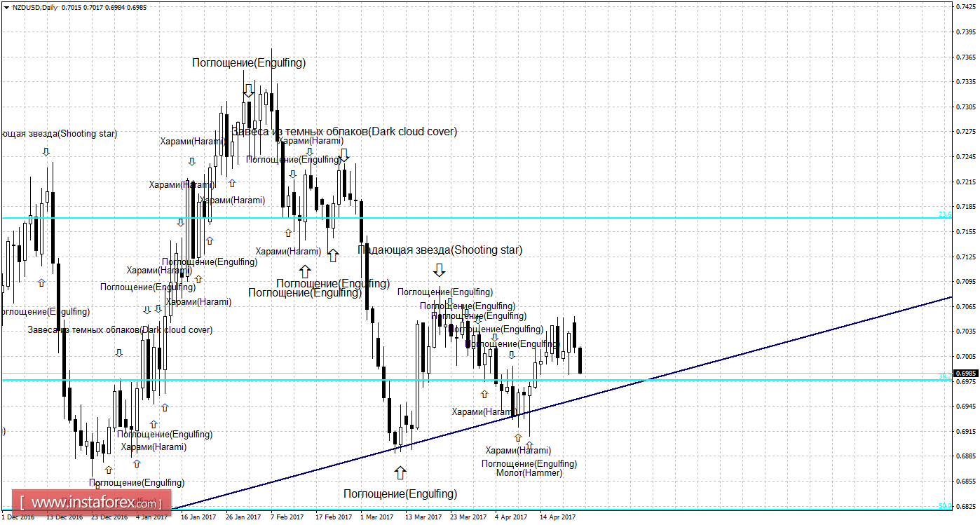Click the 16 Jan 2017 date label
This screenshot has height=525, width=980.
(x=199, y=517)
